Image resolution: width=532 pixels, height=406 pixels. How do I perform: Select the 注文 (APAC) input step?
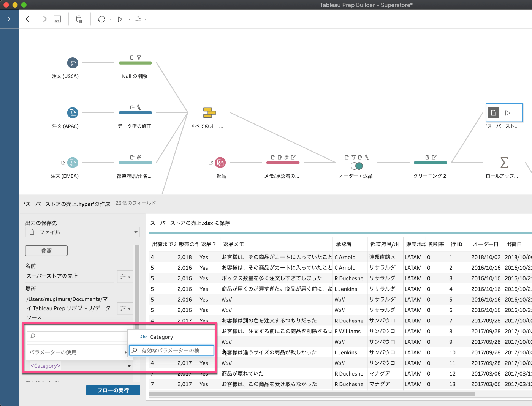[x=73, y=112]
